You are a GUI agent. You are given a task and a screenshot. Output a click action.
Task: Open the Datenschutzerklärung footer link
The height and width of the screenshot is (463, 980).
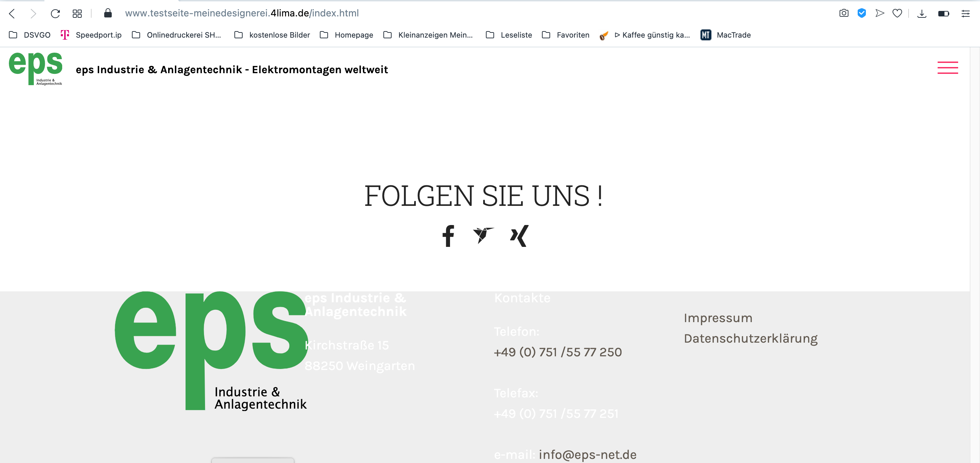pos(750,339)
